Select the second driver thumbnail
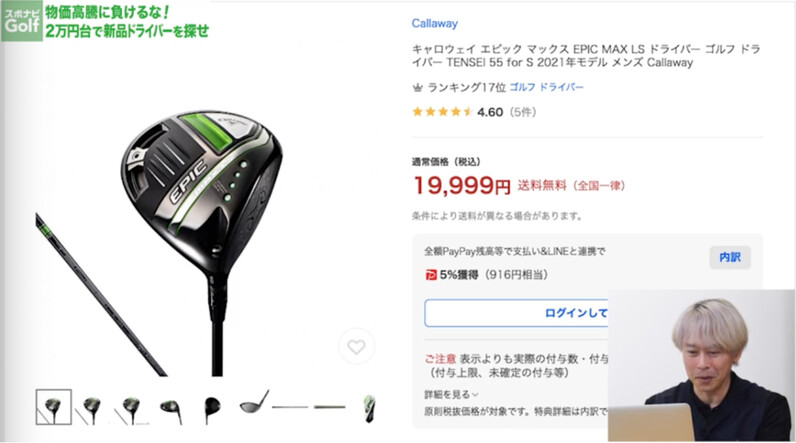The width and height of the screenshot is (796, 443). pos(90,408)
